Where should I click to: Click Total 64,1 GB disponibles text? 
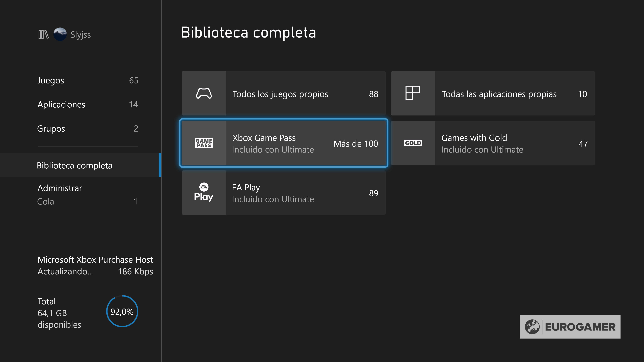[x=59, y=313]
